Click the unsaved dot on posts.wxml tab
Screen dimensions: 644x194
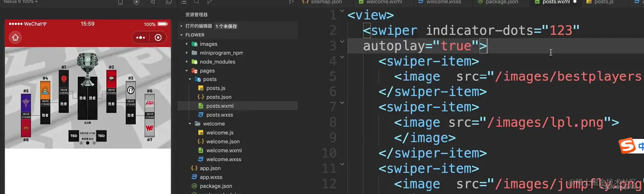click(x=575, y=2)
